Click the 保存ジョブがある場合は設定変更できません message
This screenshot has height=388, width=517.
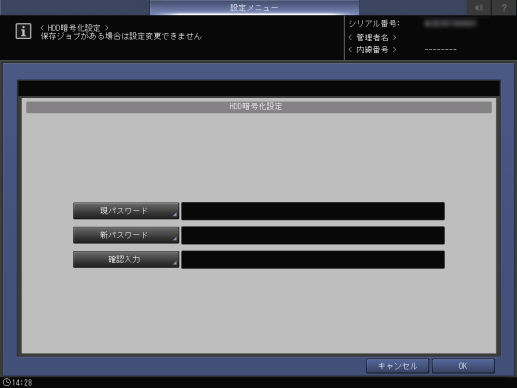click(x=121, y=36)
